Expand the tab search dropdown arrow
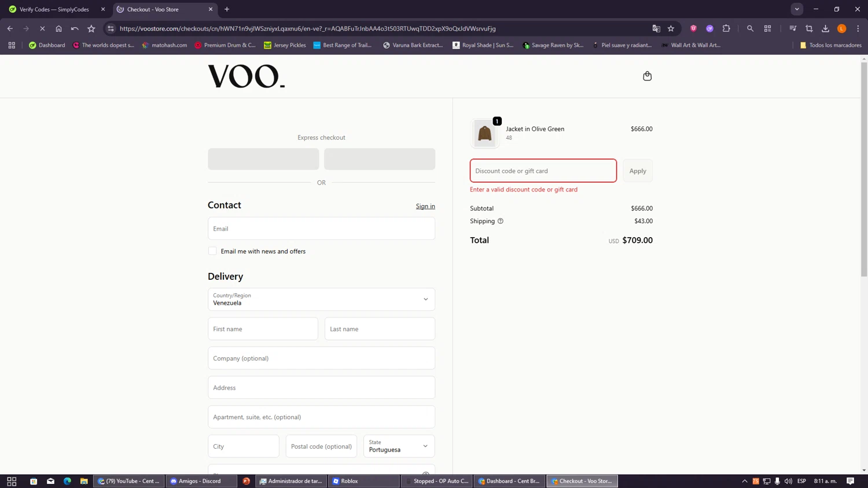Viewport: 868px width, 488px height. point(797,9)
